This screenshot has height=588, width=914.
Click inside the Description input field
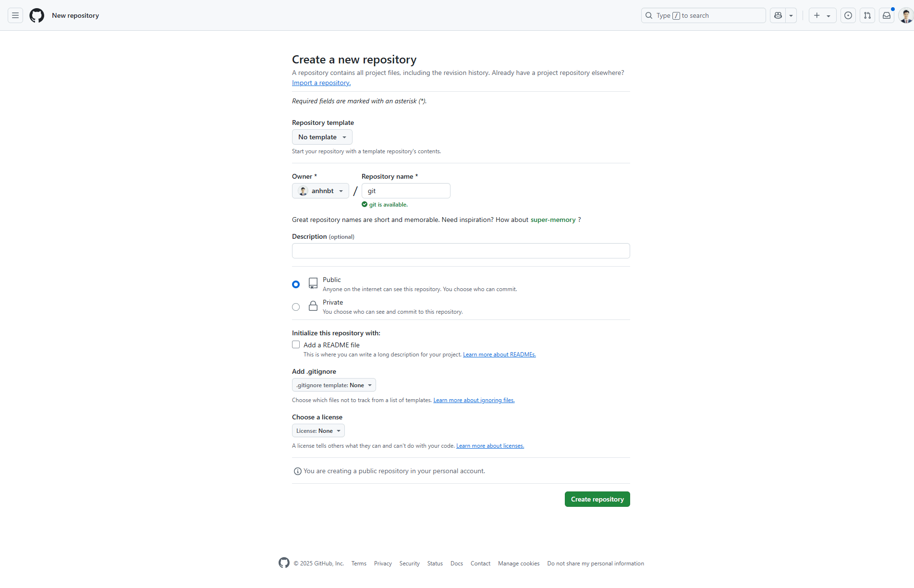click(x=461, y=250)
